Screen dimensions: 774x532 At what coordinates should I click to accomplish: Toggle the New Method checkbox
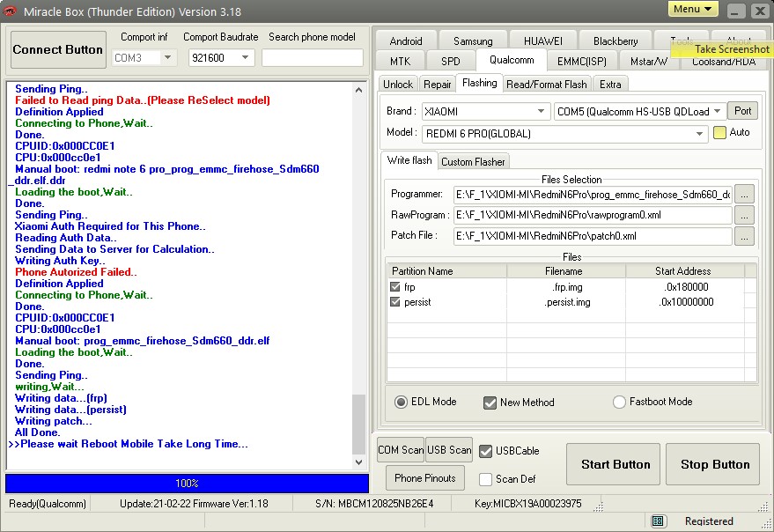[490, 403]
